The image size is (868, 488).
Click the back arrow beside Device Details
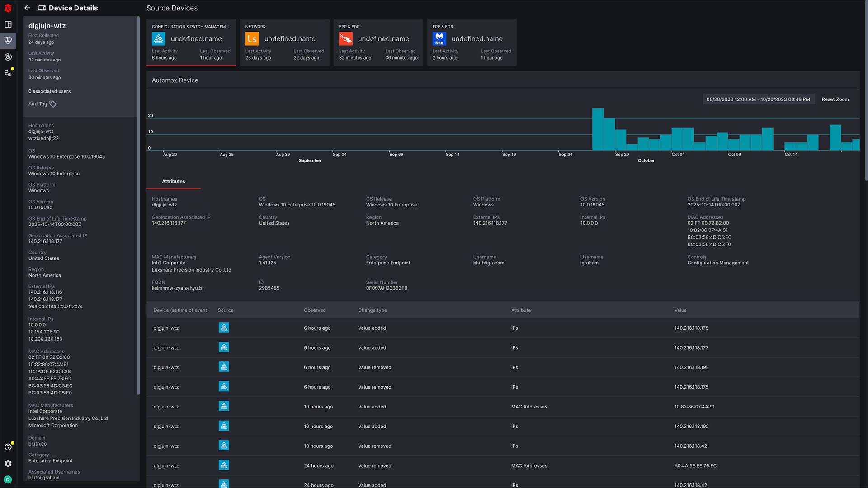click(27, 8)
